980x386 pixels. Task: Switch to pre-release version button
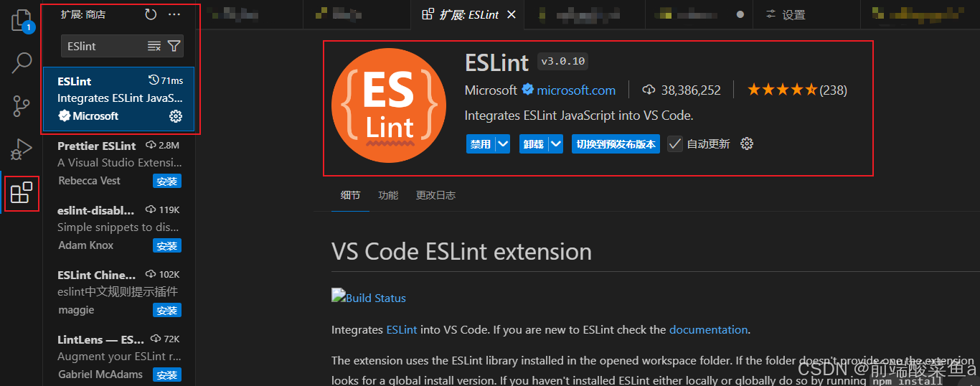616,143
